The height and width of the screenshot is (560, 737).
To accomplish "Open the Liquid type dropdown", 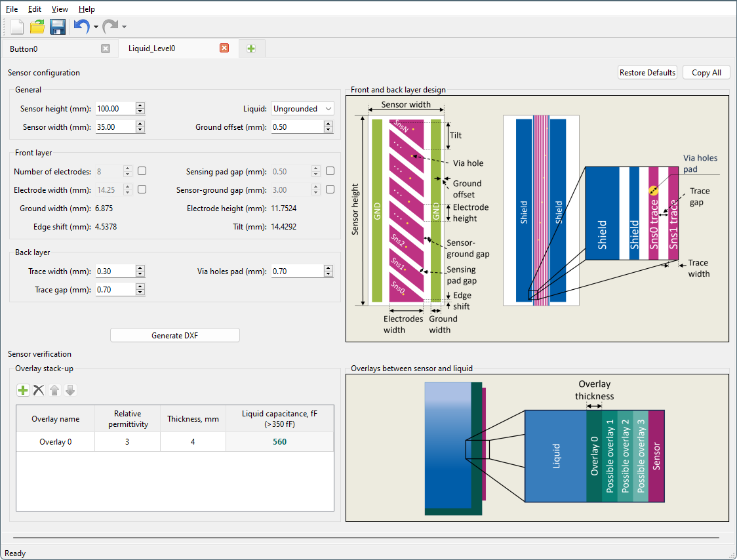I will [x=302, y=109].
